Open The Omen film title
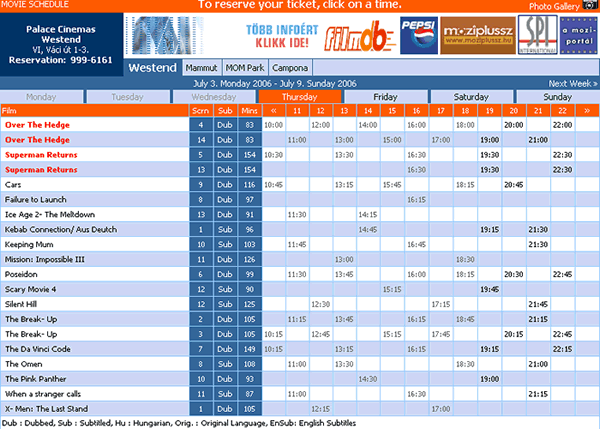Screen dimensions: 600x429 click(24, 364)
